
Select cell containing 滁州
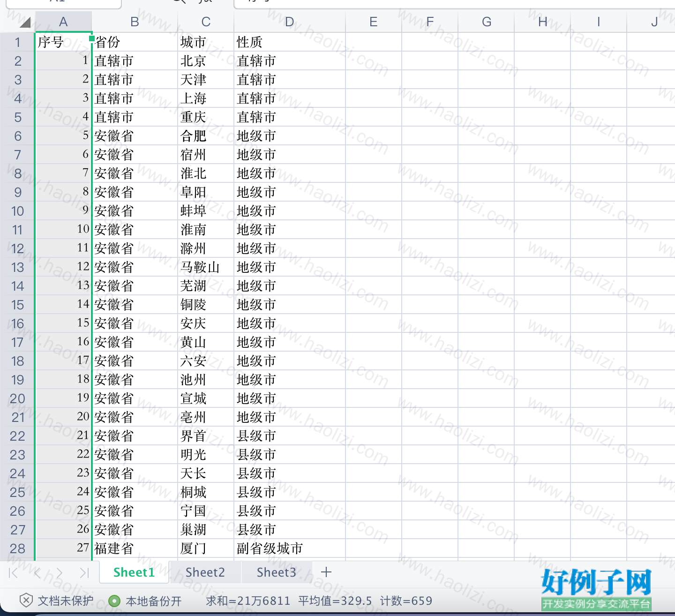tap(206, 248)
